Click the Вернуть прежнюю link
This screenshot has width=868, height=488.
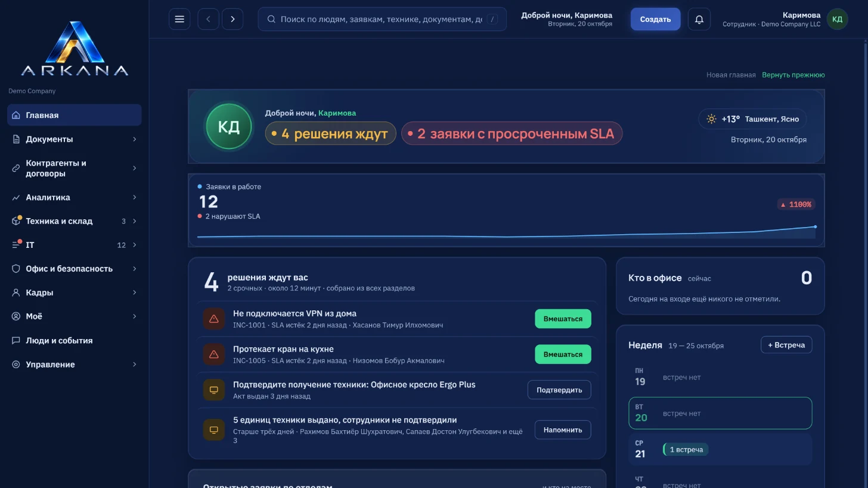point(793,75)
